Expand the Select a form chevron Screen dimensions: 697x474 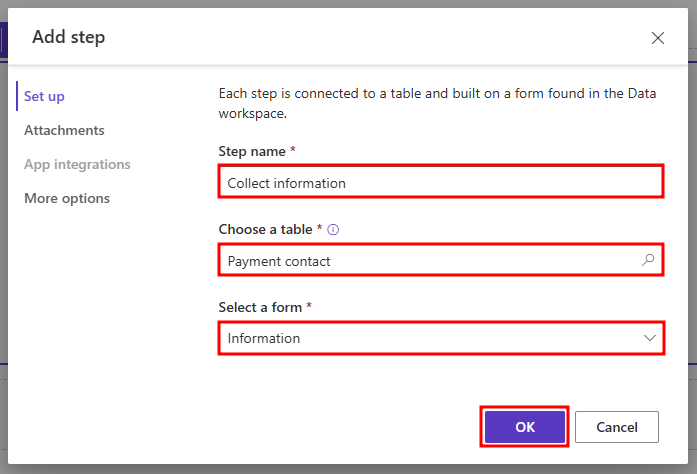(x=649, y=338)
